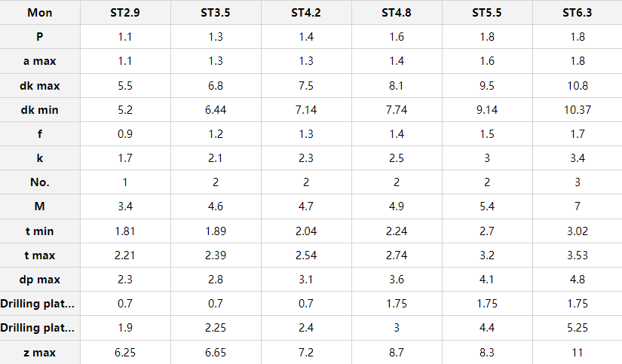622x364 pixels.
Task: Click the 10.37 cell under ST6.3
Action: [578, 110]
